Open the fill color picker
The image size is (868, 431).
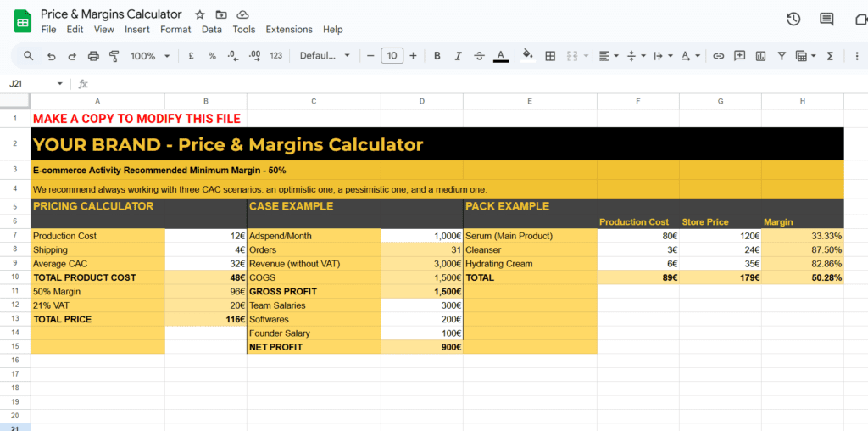[x=527, y=56]
